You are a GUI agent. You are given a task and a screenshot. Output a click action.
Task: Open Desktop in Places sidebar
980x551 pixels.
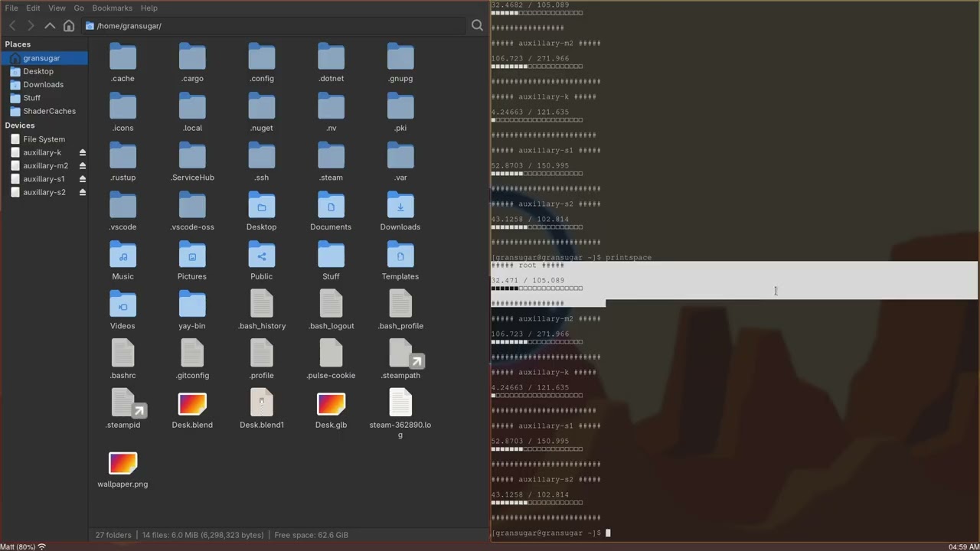pos(44,71)
